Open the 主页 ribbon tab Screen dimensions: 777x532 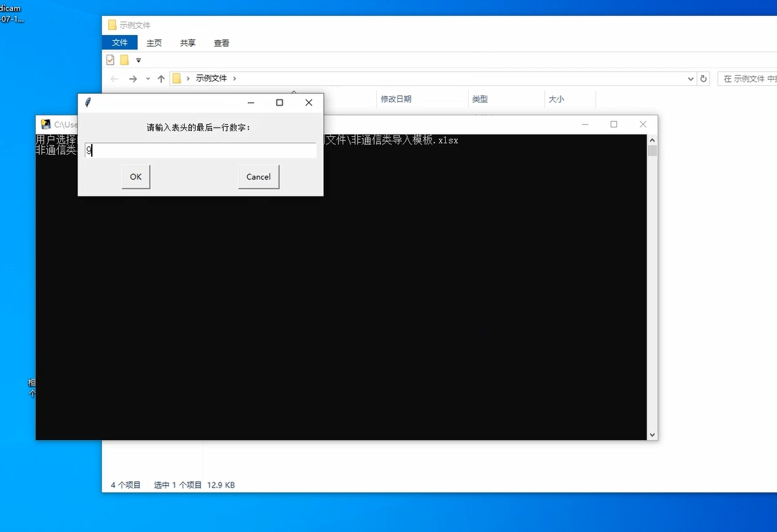point(154,43)
